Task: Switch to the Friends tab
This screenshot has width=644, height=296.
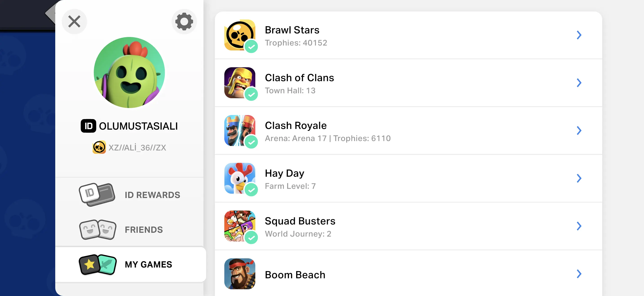Action: coord(143,230)
